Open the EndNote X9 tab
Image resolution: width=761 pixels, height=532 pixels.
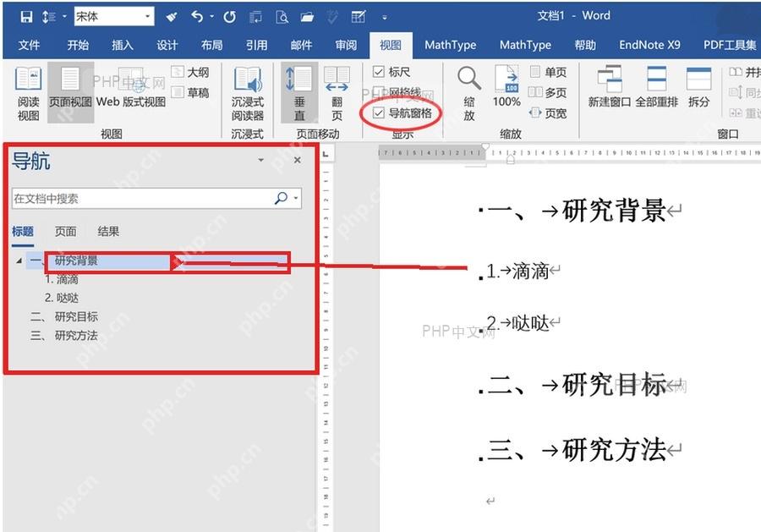click(649, 45)
